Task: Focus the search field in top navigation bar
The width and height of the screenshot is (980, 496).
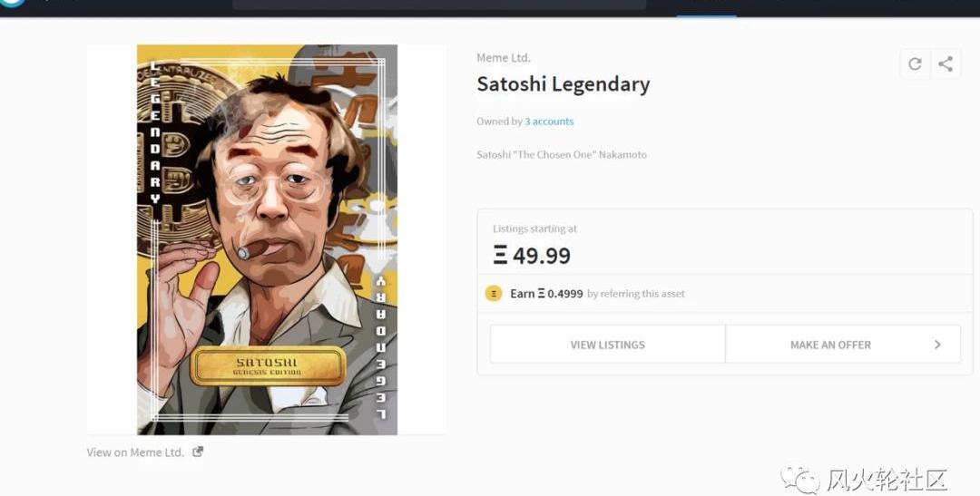Action: pos(439,4)
